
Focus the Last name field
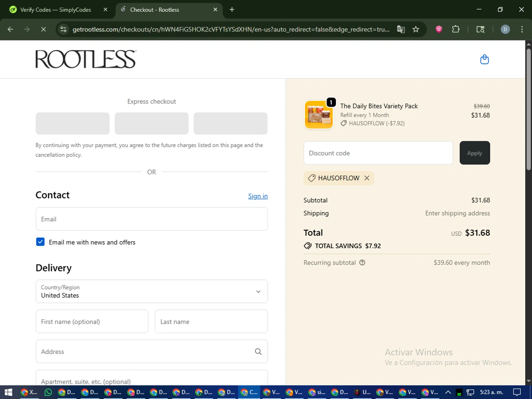[211, 321]
